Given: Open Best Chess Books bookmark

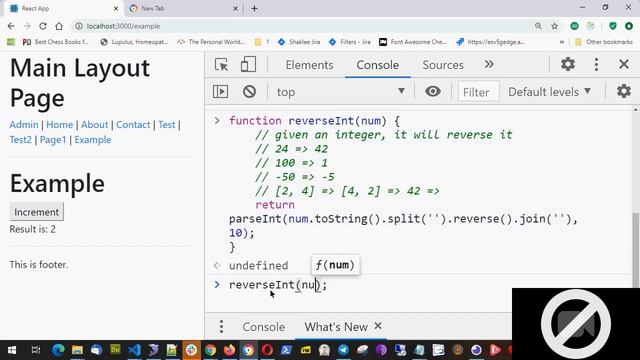Looking at the screenshot, I should click(x=56, y=42).
